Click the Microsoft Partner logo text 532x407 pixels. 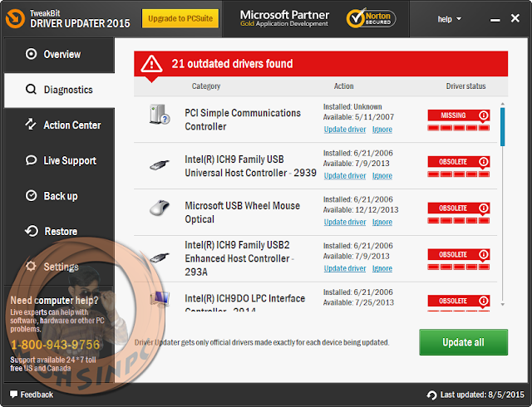coord(284,18)
